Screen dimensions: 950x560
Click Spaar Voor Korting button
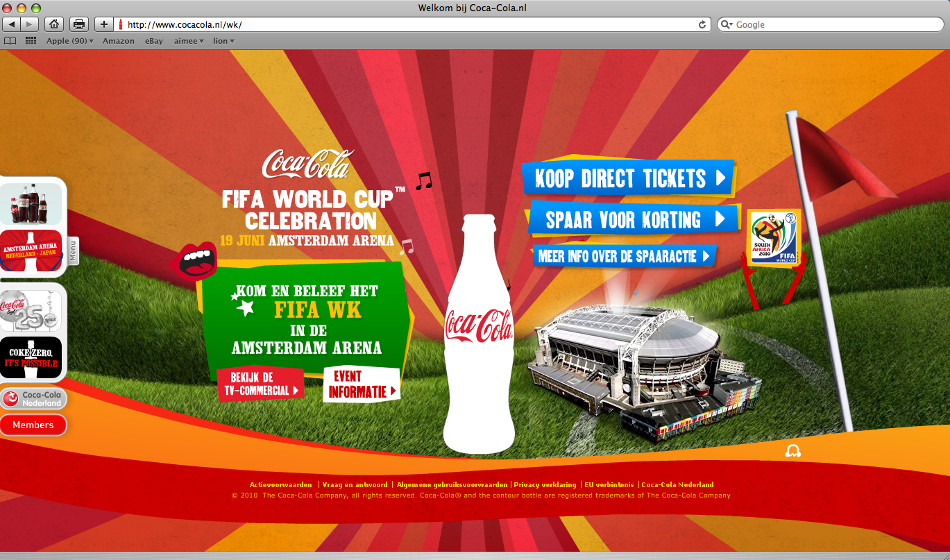pyautogui.click(x=634, y=219)
